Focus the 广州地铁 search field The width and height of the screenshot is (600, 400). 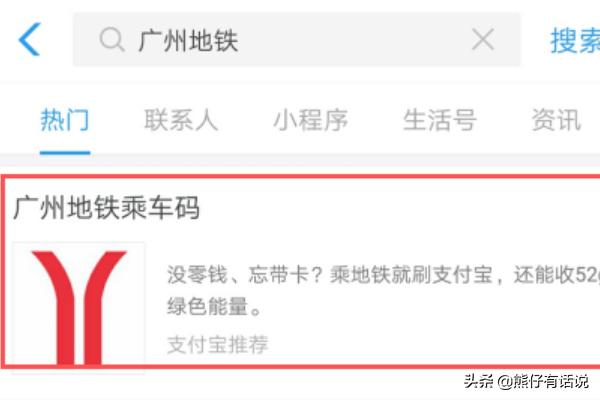297,39
